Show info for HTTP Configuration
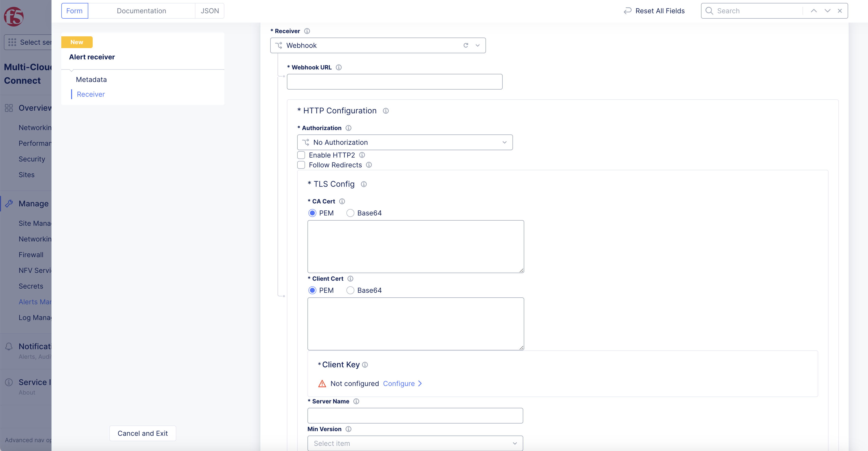Screen dimensions: 868x451 tap(386, 111)
